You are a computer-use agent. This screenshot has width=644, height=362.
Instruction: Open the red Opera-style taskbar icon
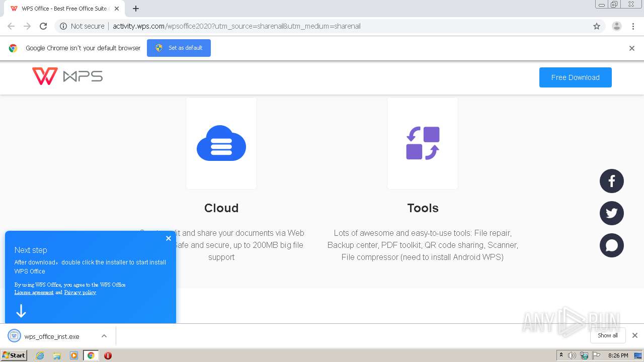108,355
